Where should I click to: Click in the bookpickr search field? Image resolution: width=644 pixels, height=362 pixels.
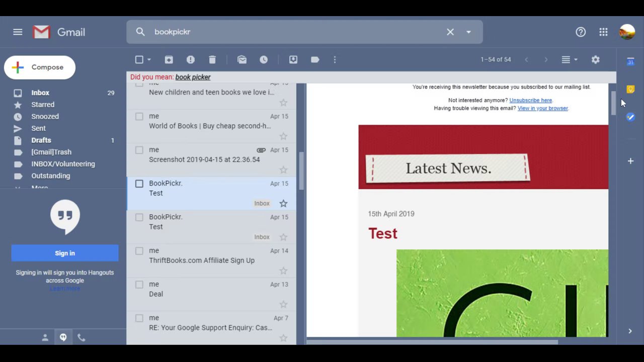coord(297,32)
